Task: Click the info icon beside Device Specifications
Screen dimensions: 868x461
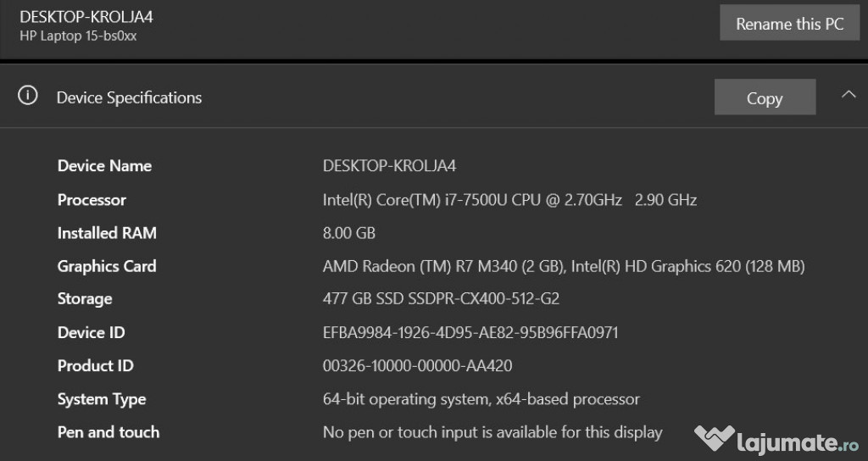Action: tap(28, 95)
